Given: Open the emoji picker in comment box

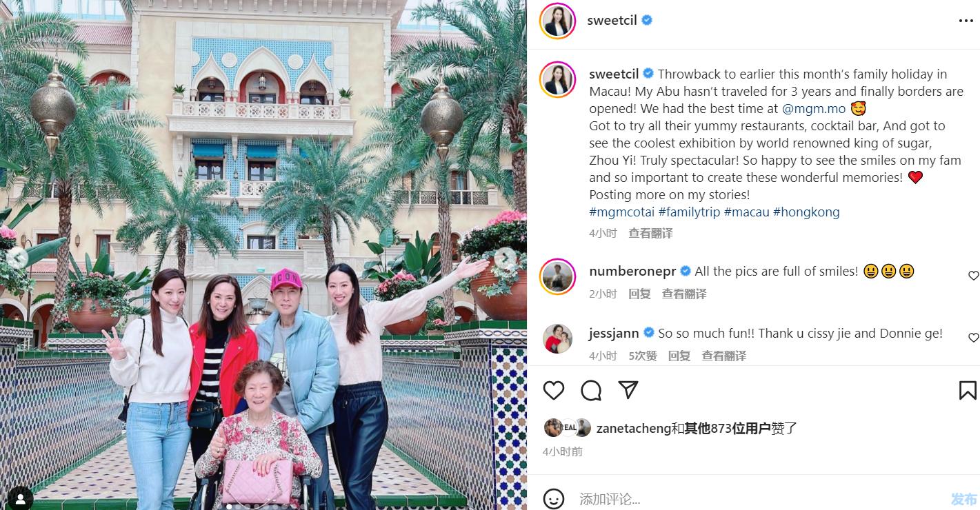Looking at the screenshot, I should pos(554,498).
